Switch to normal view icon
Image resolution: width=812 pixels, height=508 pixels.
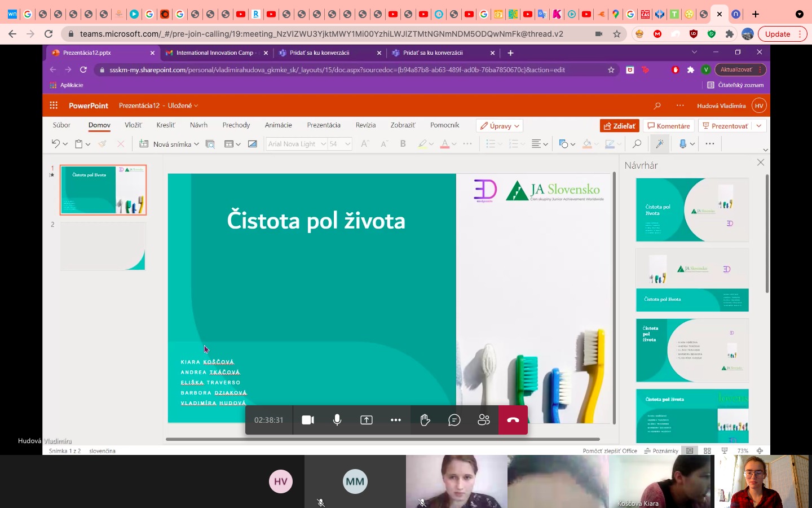pos(690,451)
